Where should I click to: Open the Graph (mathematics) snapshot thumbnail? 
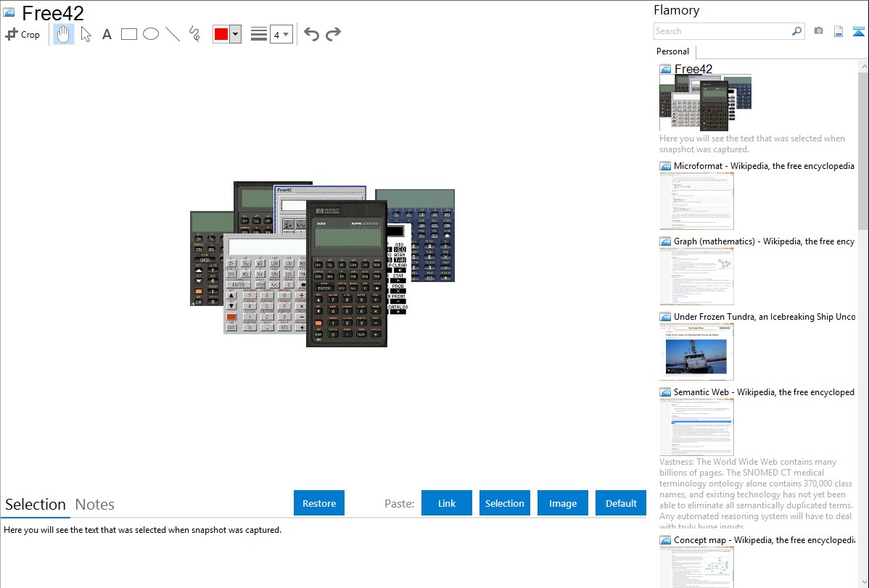pyautogui.click(x=696, y=276)
